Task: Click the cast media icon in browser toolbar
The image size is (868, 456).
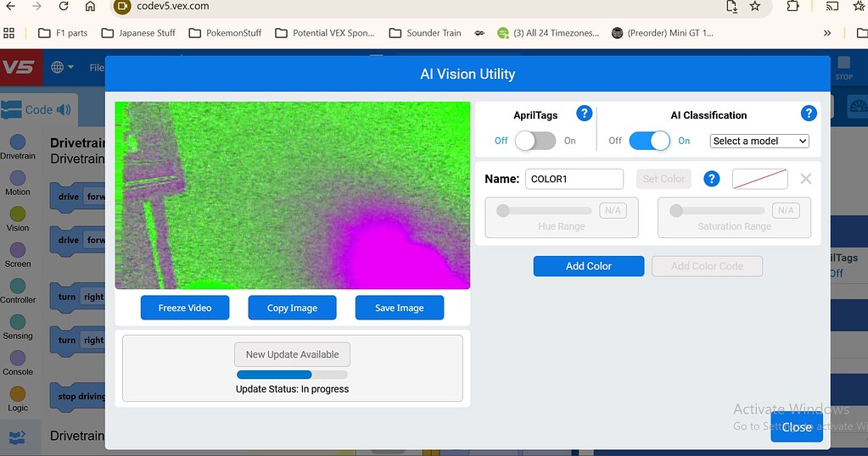Action: pos(832,6)
